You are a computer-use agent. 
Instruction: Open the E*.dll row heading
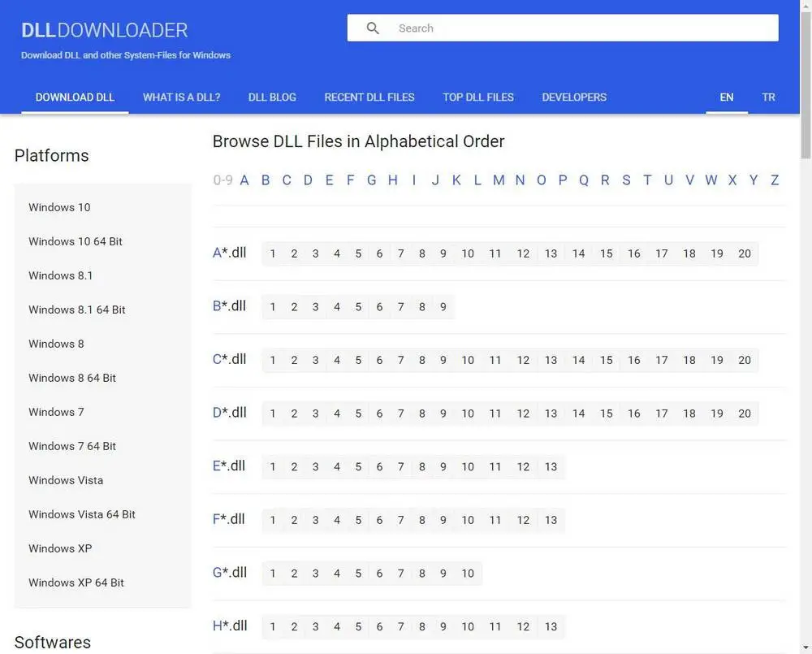point(229,466)
